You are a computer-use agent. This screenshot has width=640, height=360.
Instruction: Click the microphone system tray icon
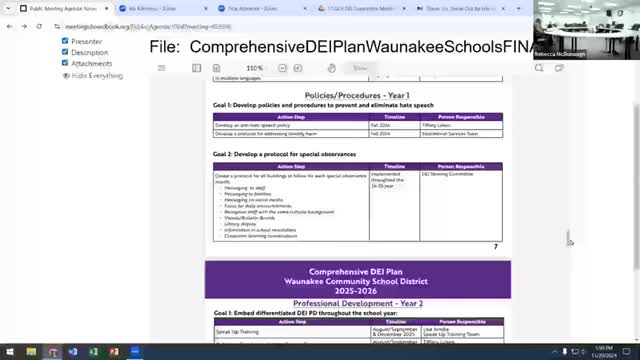pyautogui.click(x=565, y=351)
